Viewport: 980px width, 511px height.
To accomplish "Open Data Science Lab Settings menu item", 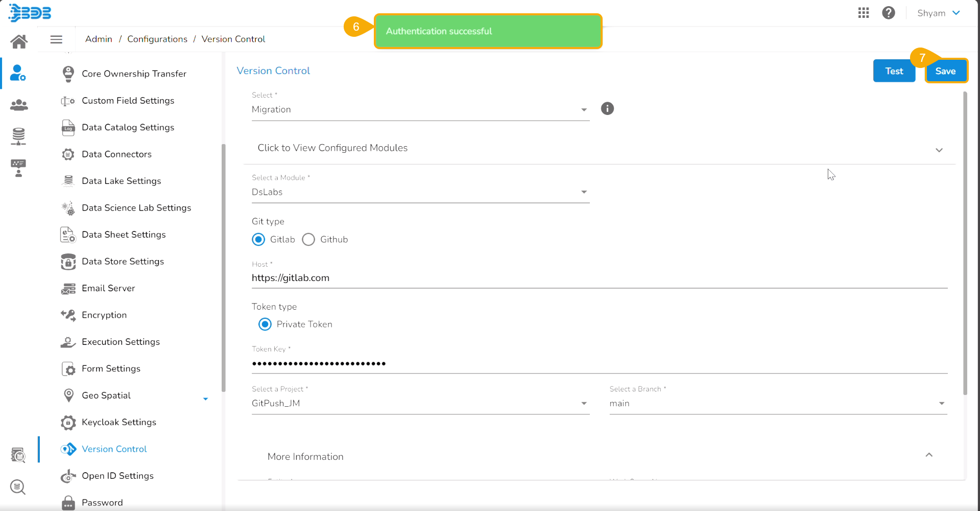I will (x=136, y=208).
